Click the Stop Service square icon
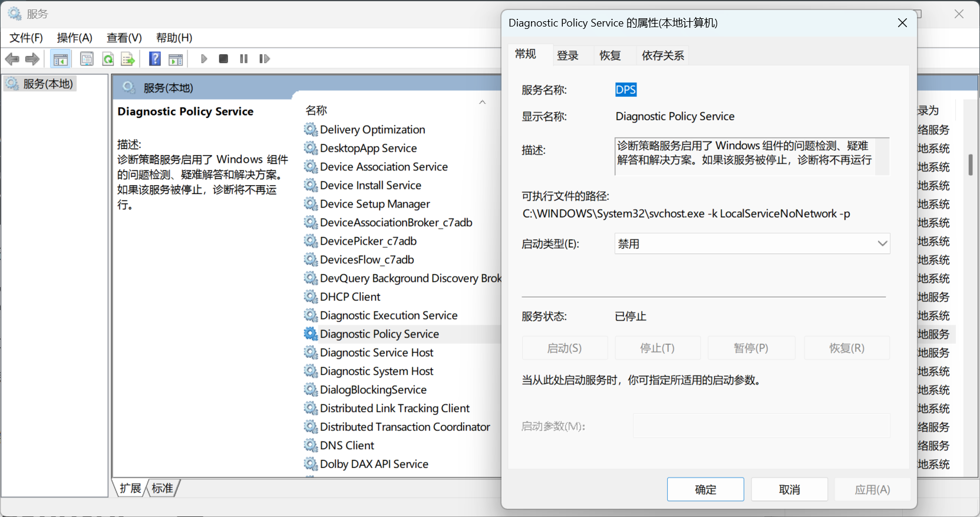Image resolution: width=980 pixels, height=517 pixels. click(223, 59)
